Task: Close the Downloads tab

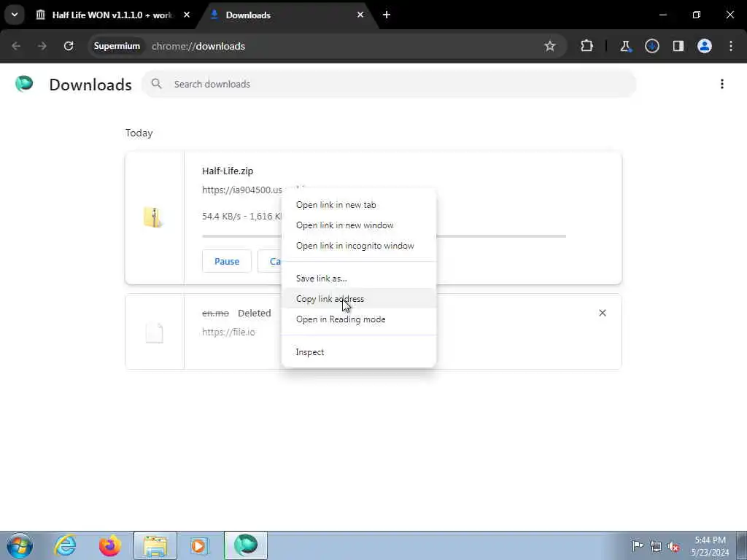Action: click(360, 15)
